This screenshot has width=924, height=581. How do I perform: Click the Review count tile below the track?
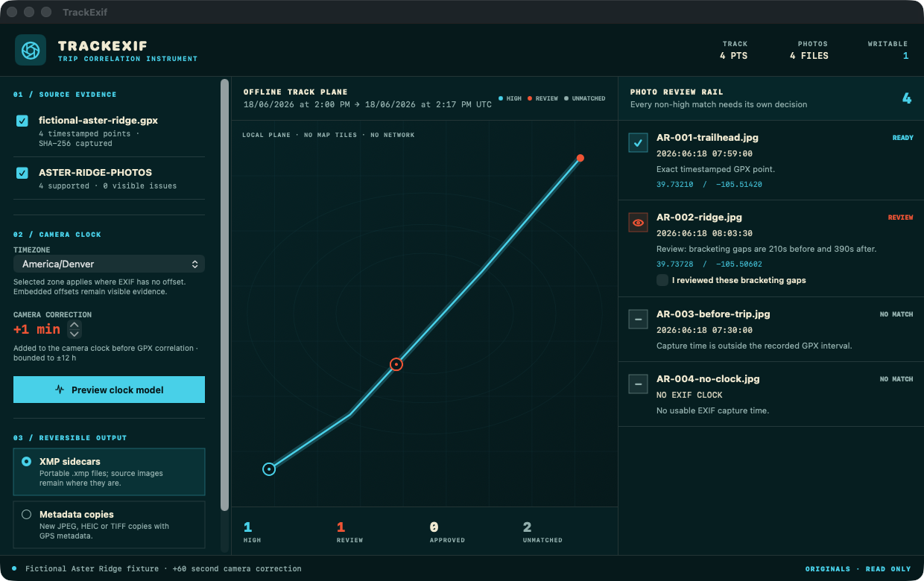coord(350,532)
